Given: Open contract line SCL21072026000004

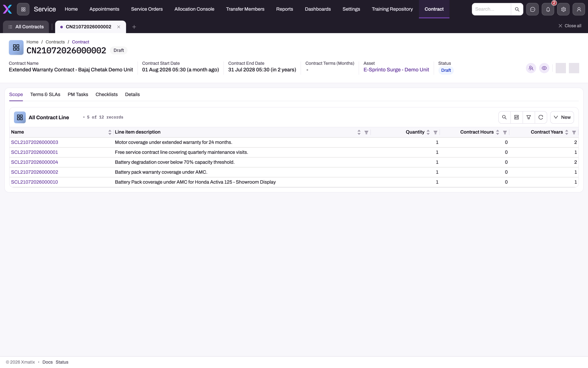Looking at the screenshot, I should click(35, 162).
